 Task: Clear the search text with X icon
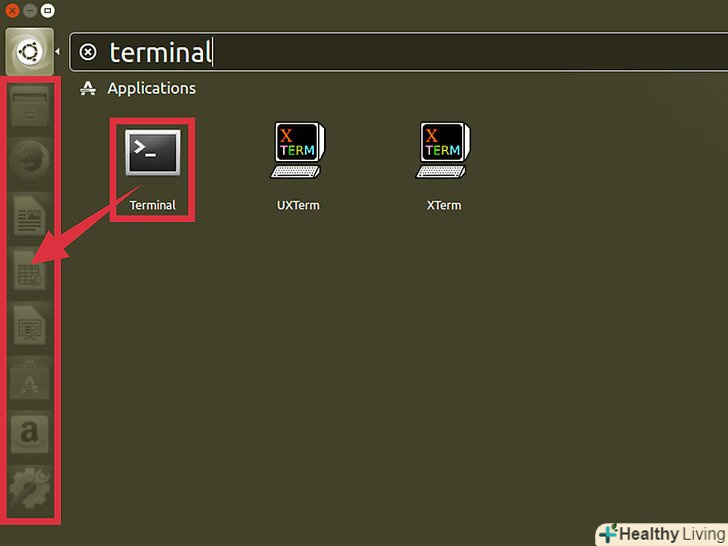click(88, 52)
